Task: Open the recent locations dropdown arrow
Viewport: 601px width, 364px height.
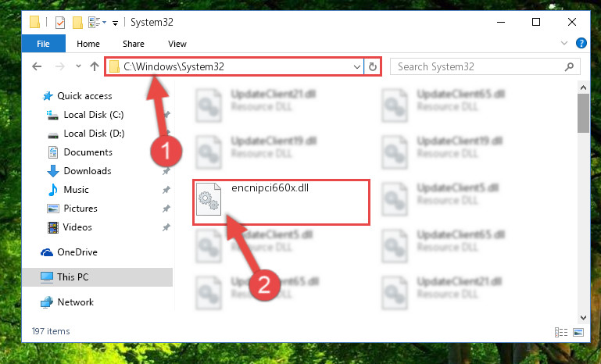Action: click(x=78, y=66)
